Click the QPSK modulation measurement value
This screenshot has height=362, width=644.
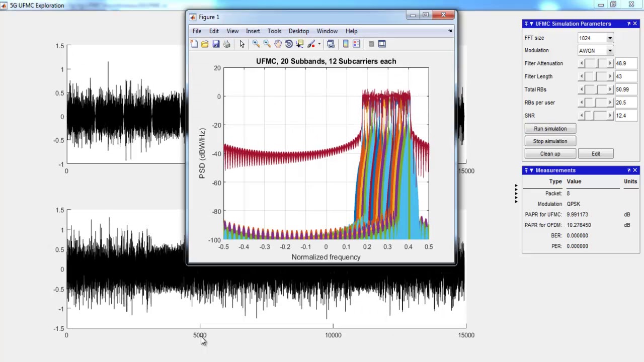(573, 204)
